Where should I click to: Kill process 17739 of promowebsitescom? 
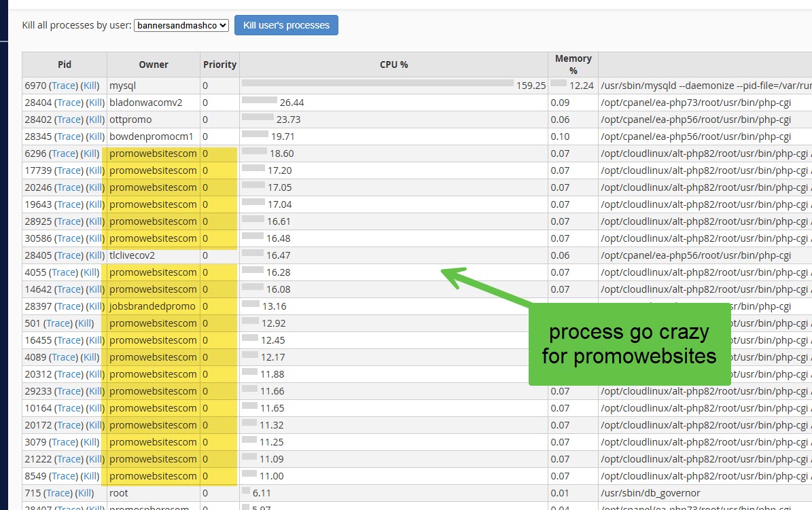pos(95,170)
